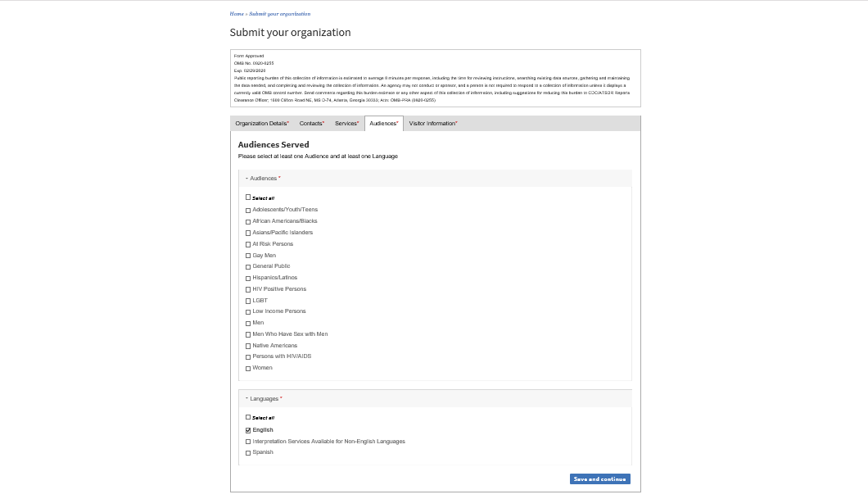Click the Save and continue button
This screenshot has height=499, width=868.
(x=599, y=479)
